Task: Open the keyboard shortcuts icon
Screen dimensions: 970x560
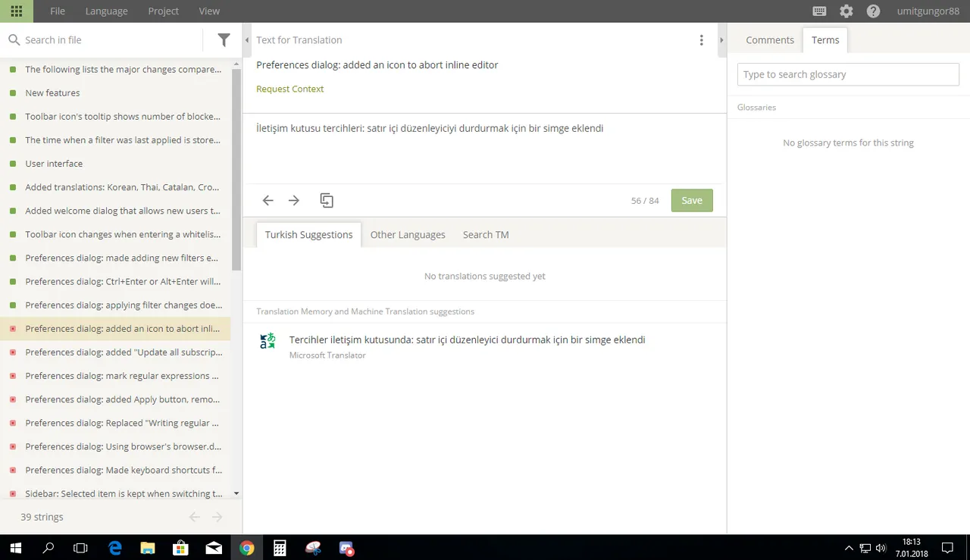Action: (819, 11)
